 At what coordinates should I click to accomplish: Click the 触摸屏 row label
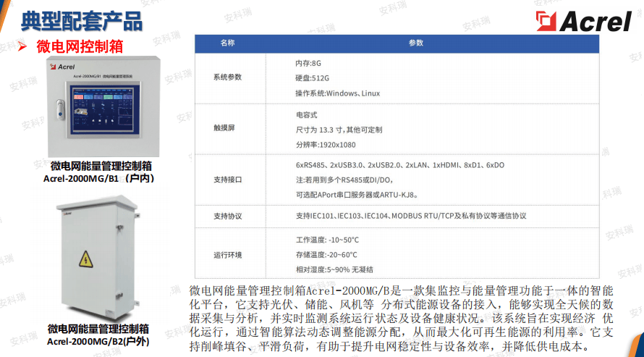click(224, 127)
